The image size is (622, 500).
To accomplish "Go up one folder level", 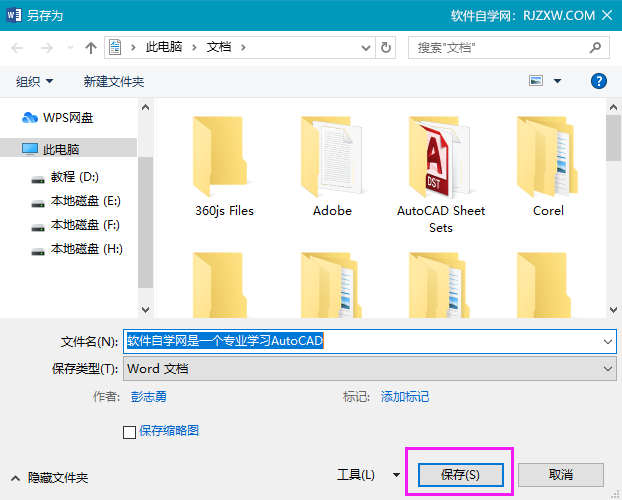I will [91, 48].
